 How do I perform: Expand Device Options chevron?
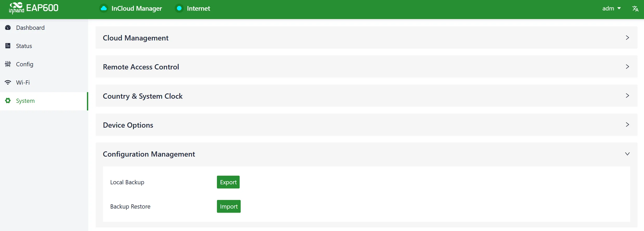tap(627, 125)
